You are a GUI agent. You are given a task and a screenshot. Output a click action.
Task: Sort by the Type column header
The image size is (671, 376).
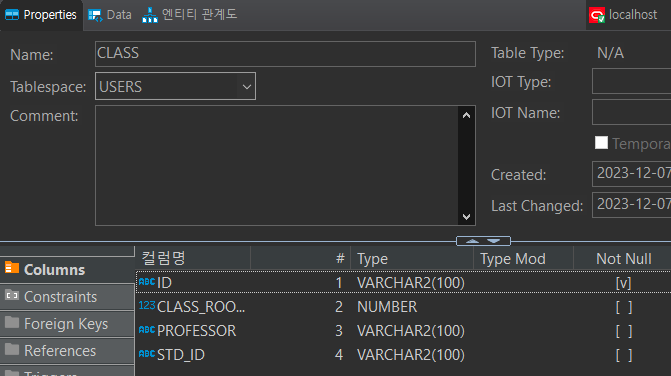pos(412,258)
